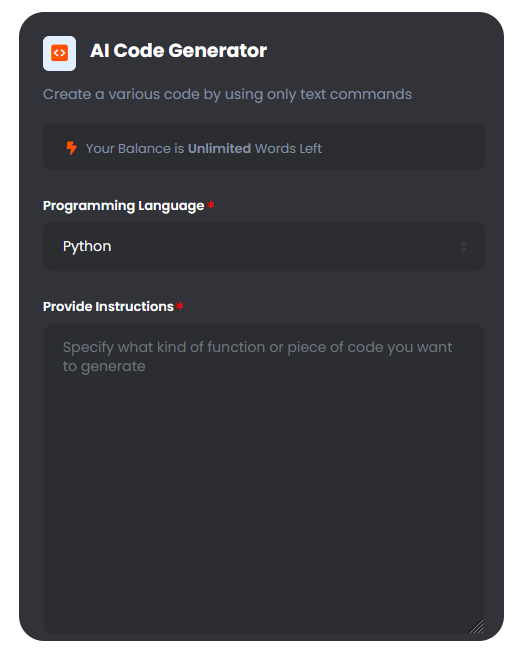The width and height of the screenshot is (524, 653).
Task: Focus the Provide Instructions text area
Action: 264,479
